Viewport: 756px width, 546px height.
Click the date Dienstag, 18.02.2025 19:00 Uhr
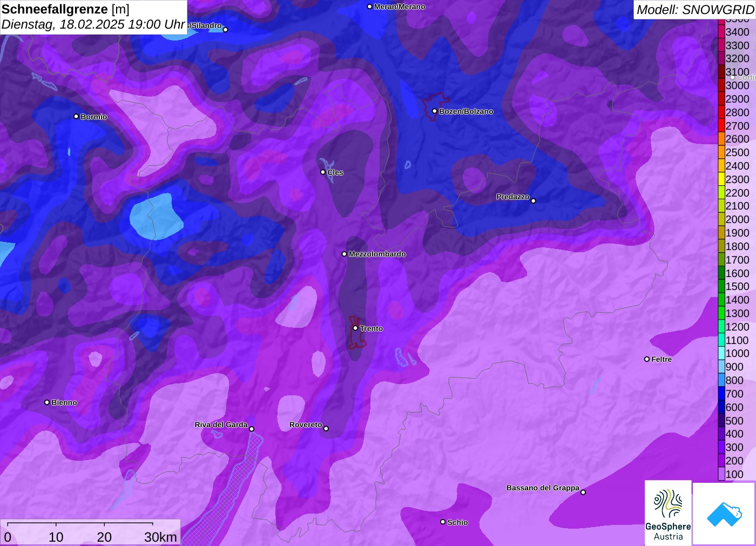click(93, 24)
